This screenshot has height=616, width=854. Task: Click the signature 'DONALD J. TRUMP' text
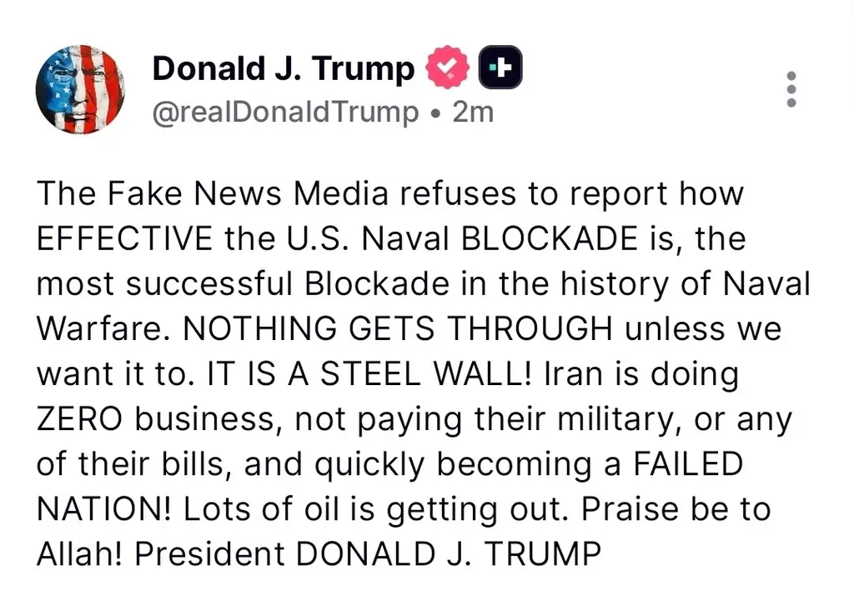point(448,555)
